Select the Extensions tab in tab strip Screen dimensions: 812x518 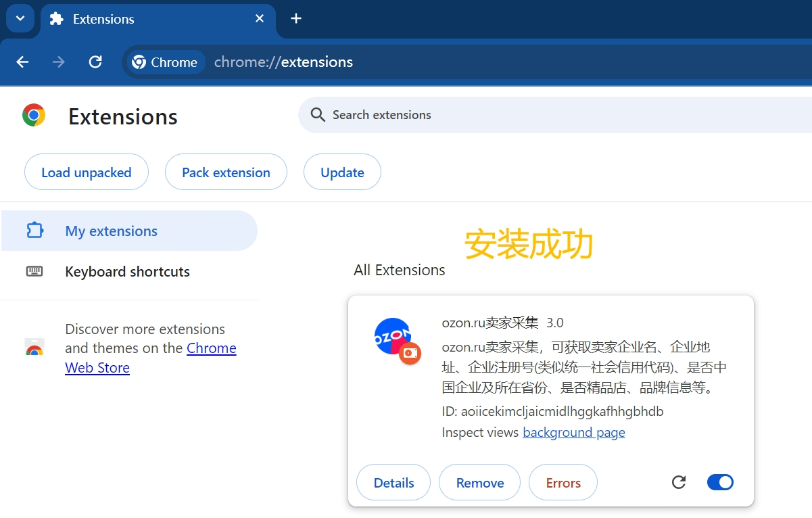158,20
